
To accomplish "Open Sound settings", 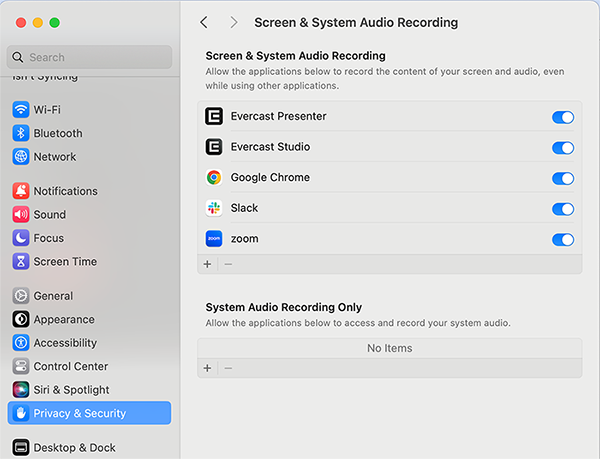I will point(89,215).
